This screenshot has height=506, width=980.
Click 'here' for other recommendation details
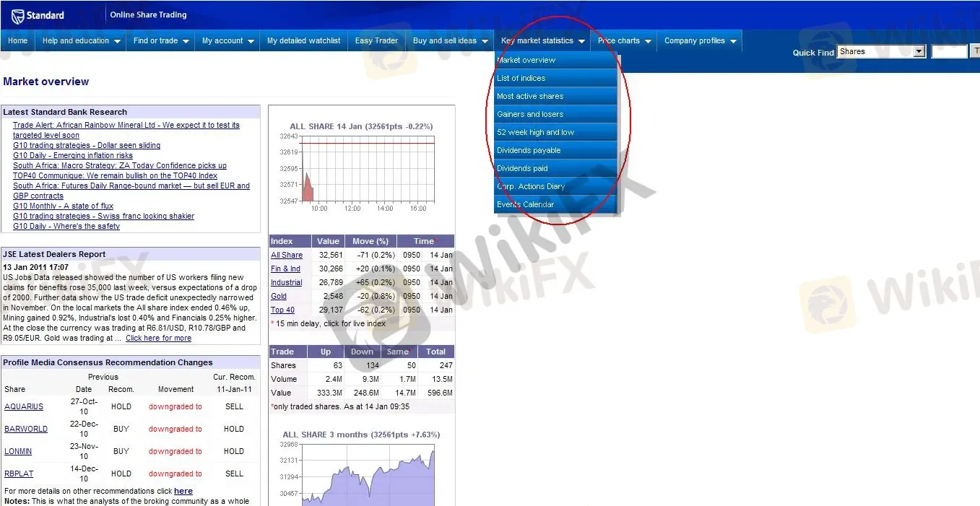(x=183, y=491)
